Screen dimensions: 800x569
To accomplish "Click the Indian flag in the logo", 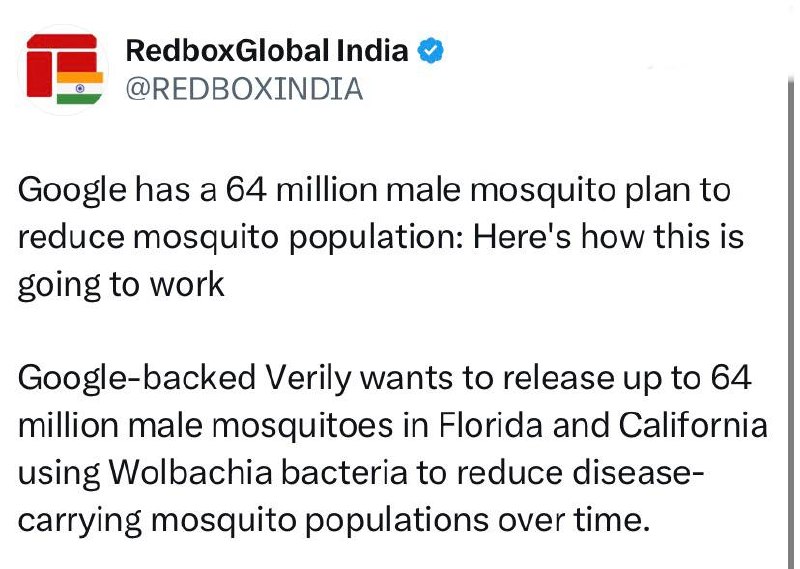I will click(x=80, y=88).
